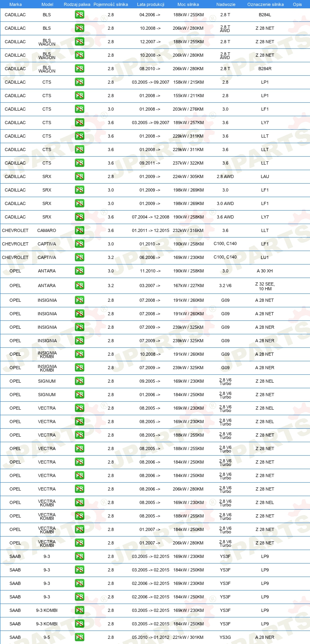Viewport: 310px width, 644px height.
Task: Click 06.2006 -> production date in CAPTIVA row
Action: pyautogui.click(x=150, y=257)
